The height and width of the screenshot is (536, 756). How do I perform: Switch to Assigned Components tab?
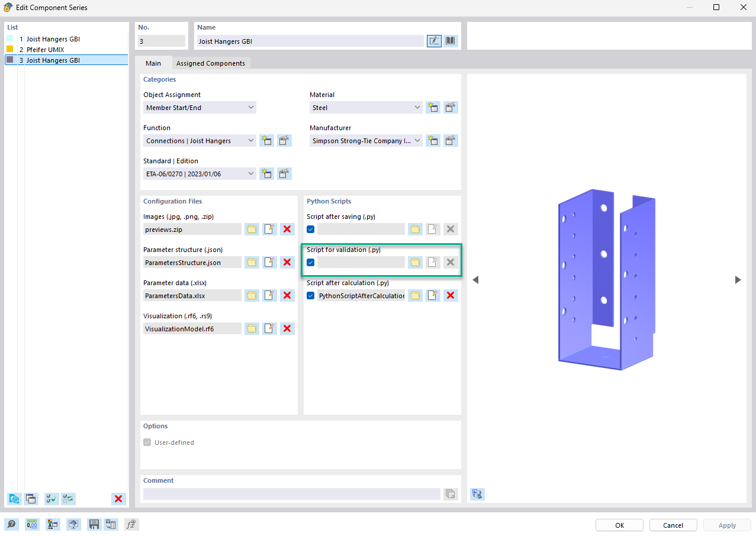(x=211, y=63)
